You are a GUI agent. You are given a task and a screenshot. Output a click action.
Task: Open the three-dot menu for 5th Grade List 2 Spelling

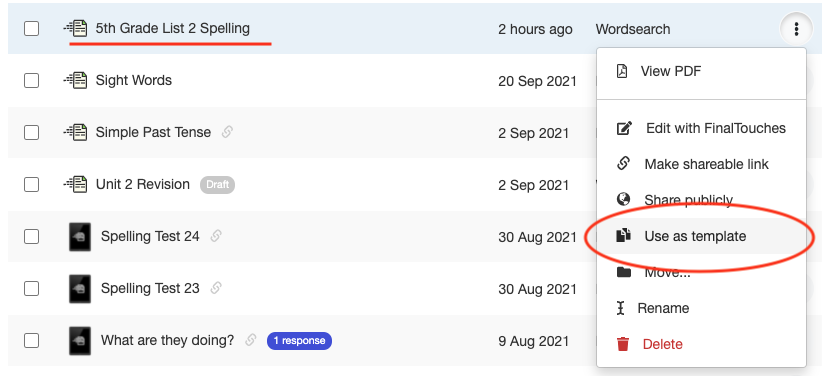(796, 29)
